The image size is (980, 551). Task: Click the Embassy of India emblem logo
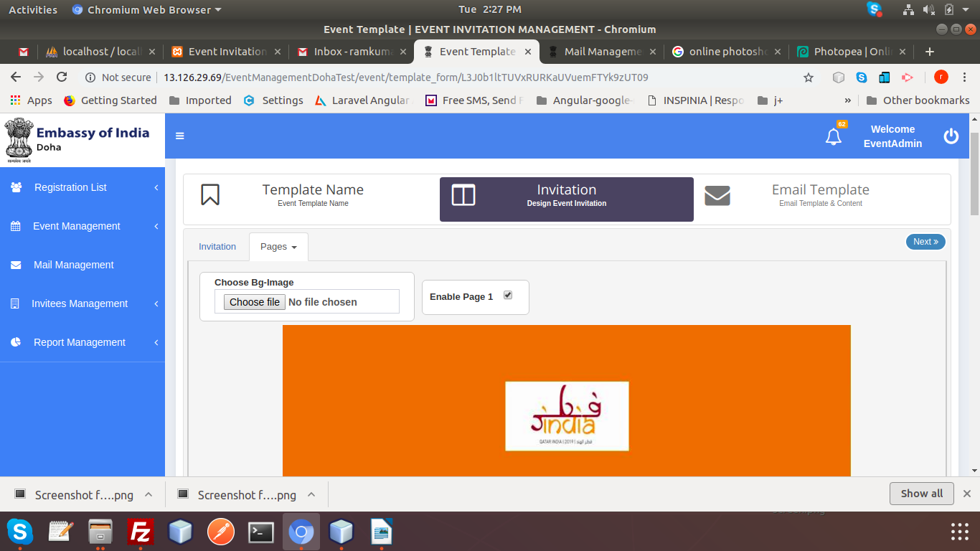19,140
